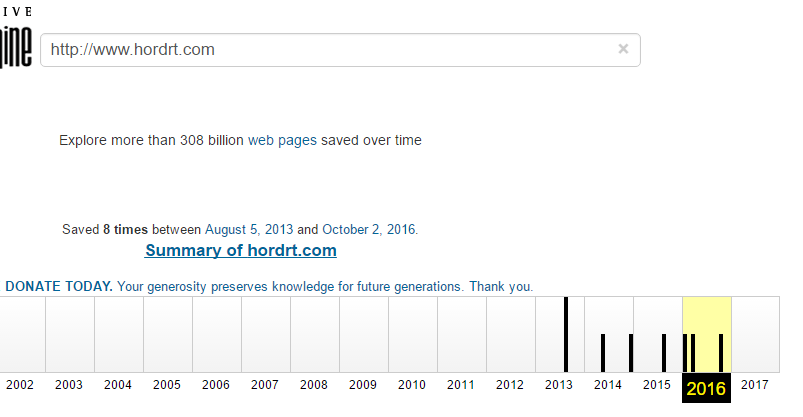The width and height of the screenshot is (803, 417).
Task: Select year 2008 on timeline
Action: tap(313, 385)
